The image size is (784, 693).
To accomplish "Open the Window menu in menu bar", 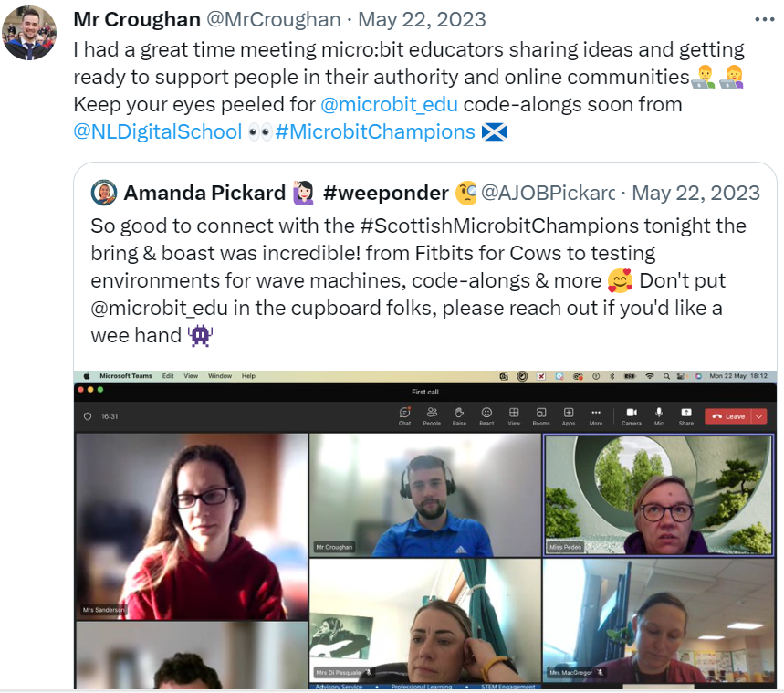I will (x=220, y=376).
